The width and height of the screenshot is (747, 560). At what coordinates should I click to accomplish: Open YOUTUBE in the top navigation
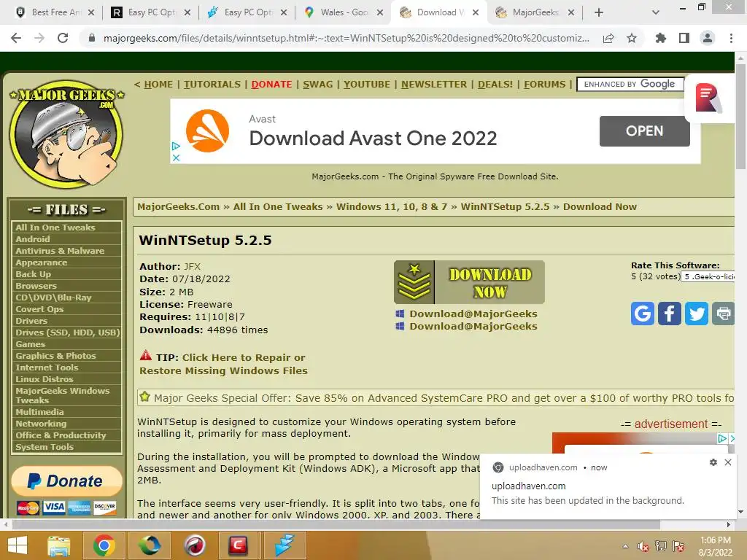(x=367, y=85)
